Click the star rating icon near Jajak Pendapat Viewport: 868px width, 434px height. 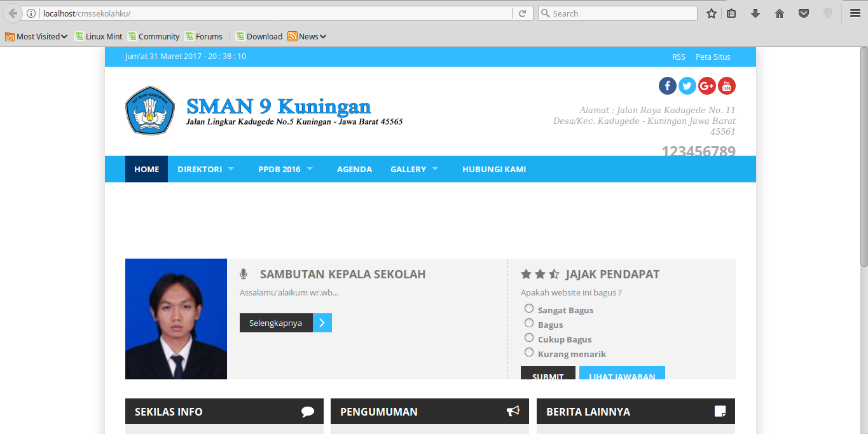tap(539, 273)
